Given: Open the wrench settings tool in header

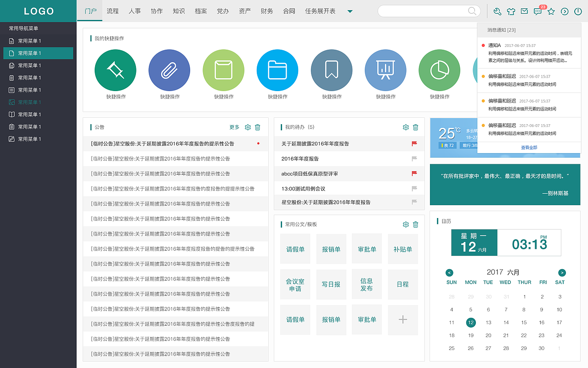Looking at the screenshot, I should (497, 11).
